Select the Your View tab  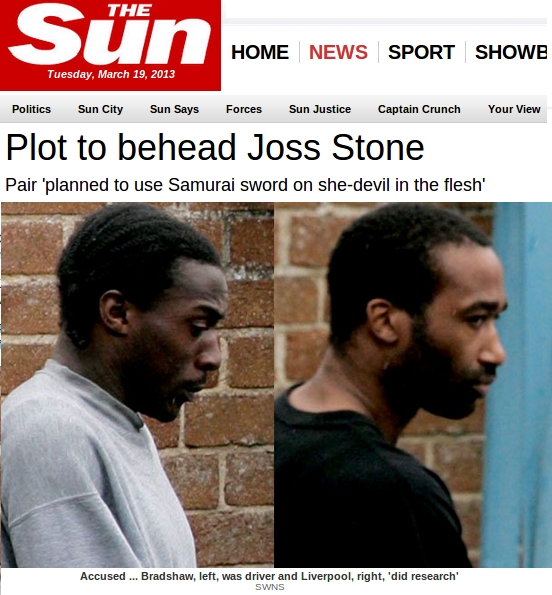[514, 109]
